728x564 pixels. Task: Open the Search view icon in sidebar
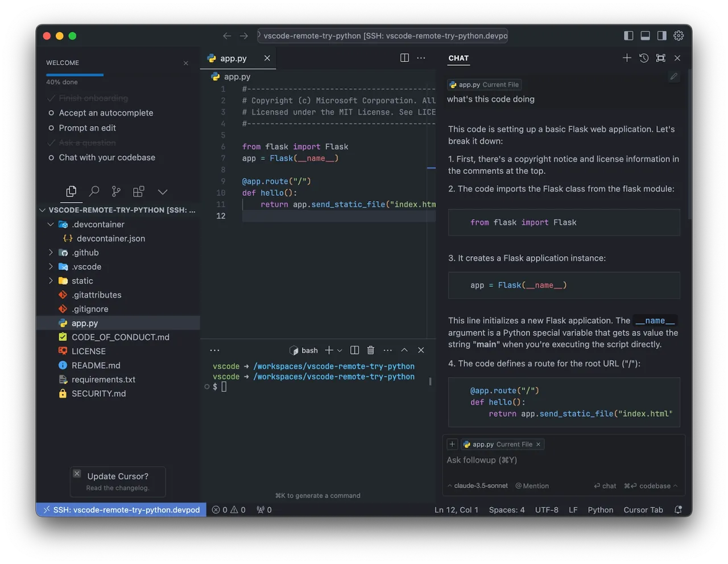pos(94,191)
